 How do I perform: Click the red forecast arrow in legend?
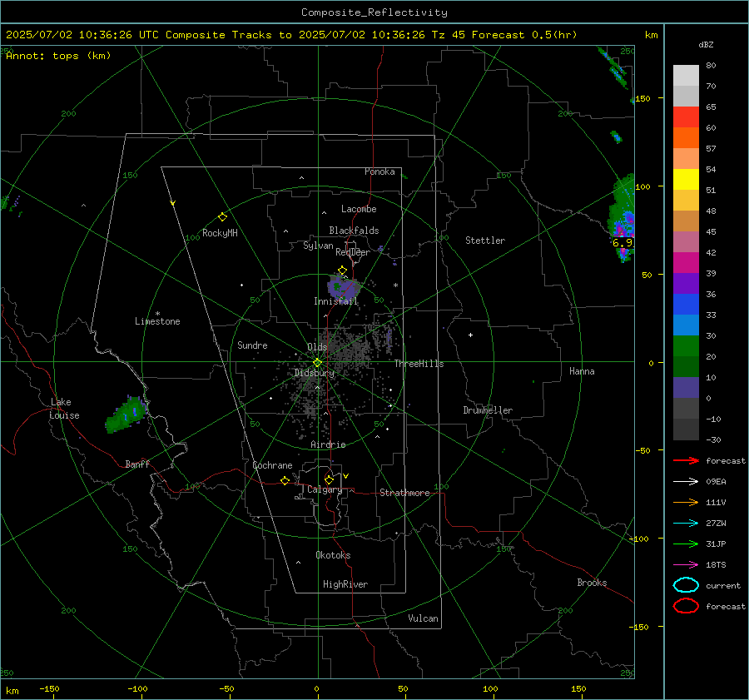(x=686, y=460)
